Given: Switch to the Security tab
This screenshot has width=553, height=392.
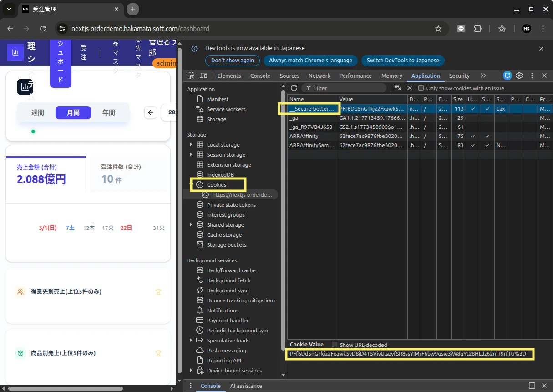Looking at the screenshot, I should tap(459, 76).
